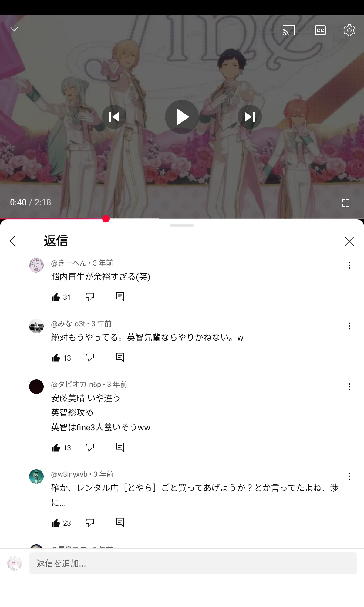
Task: Enter fullscreen mode
Action: tap(346, 203)
